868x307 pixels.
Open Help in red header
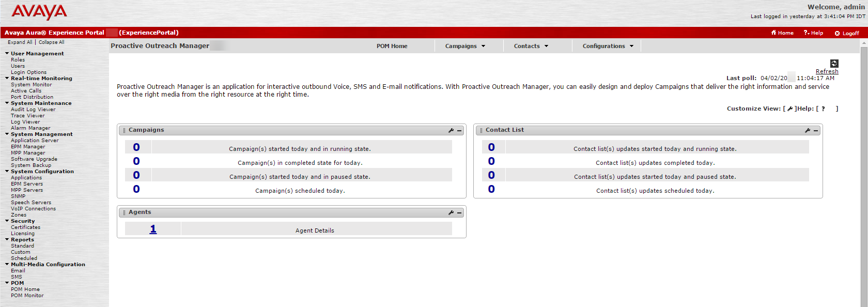click(x=813, y=33)
